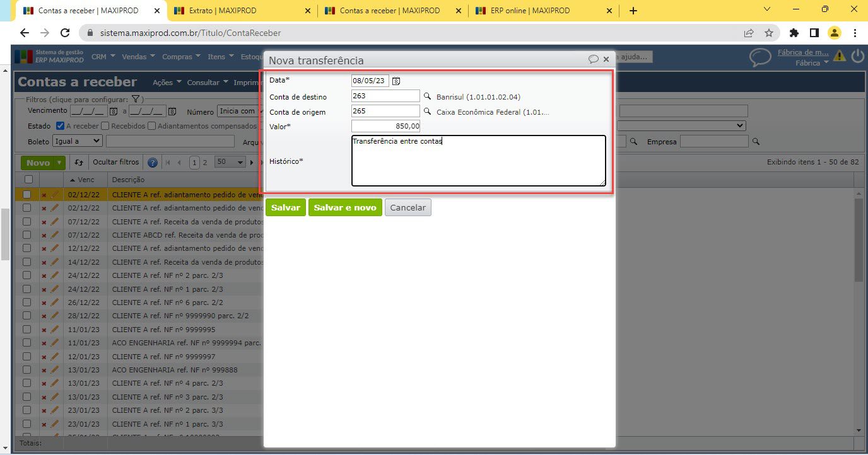Change the page size dropdown showing 50

click(x=230, y=163)
